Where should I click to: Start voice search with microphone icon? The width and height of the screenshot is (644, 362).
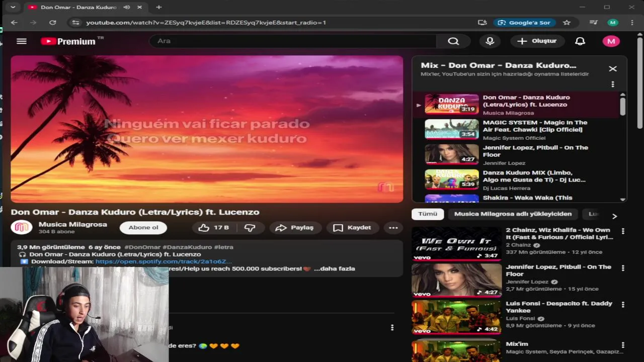point(490,41)
